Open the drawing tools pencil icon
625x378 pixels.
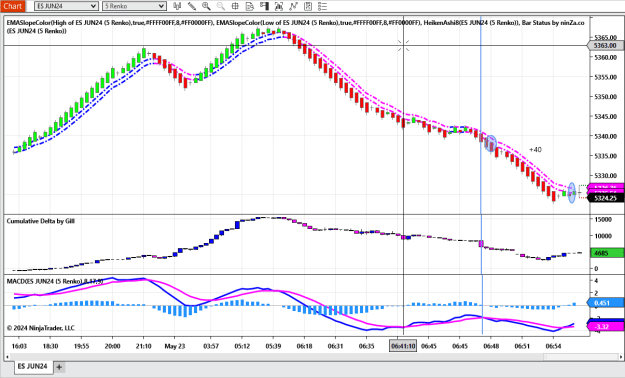click(192, 6)
